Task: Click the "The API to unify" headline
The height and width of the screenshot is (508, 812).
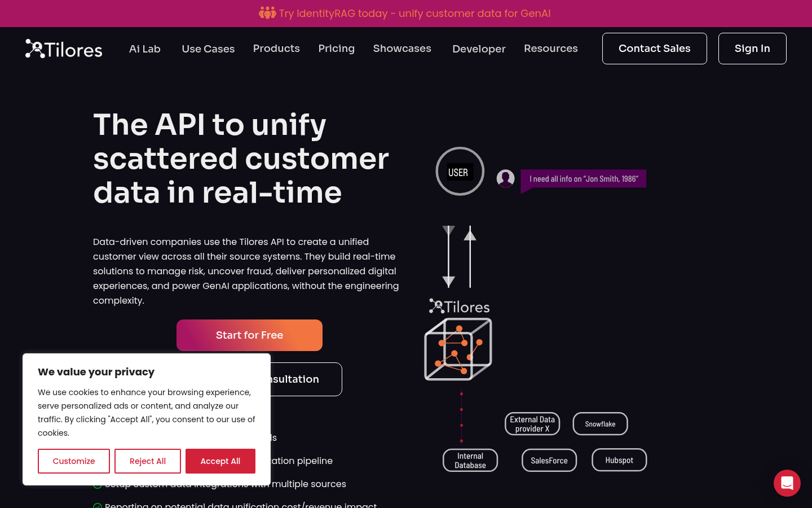Action: pos(241,159)
